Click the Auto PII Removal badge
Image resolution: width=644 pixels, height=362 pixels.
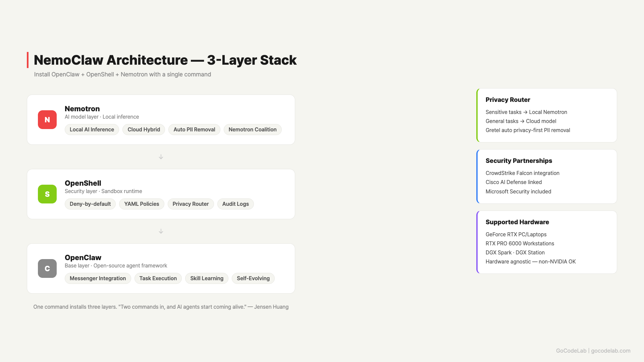[x=194, y=129]
